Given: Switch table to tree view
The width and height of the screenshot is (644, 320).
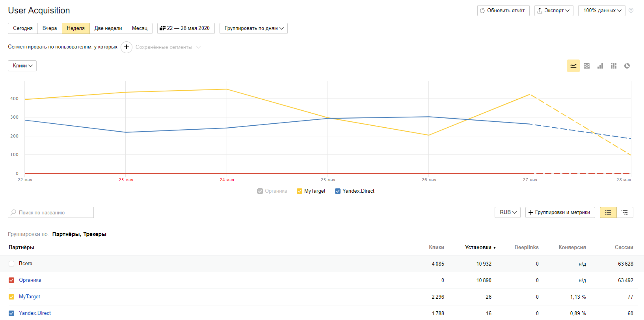Looking at the screenshot, I should pyautogui.click(x=625, y=212).
